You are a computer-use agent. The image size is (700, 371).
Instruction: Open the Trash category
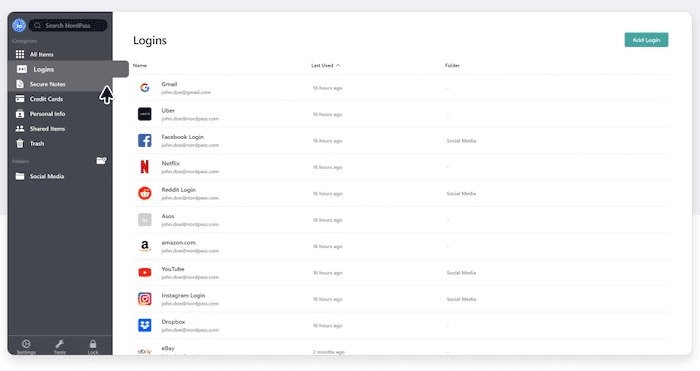point(60,143)
